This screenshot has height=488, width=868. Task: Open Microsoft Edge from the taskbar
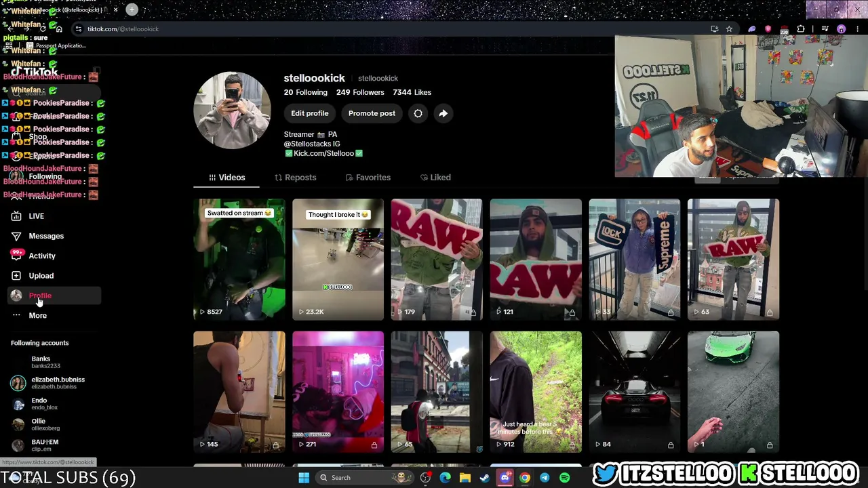click(446, 478)
